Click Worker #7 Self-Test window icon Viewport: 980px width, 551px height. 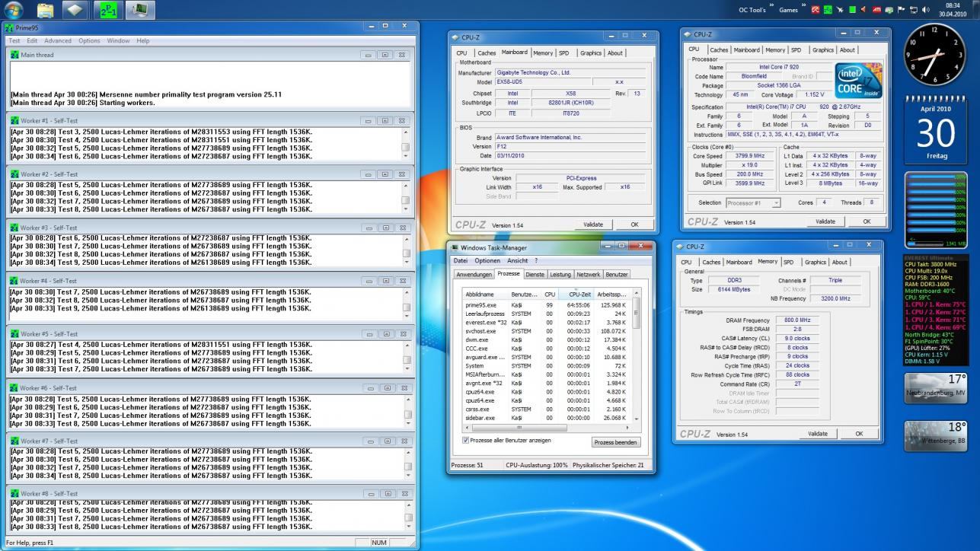[x=14, y=441]
